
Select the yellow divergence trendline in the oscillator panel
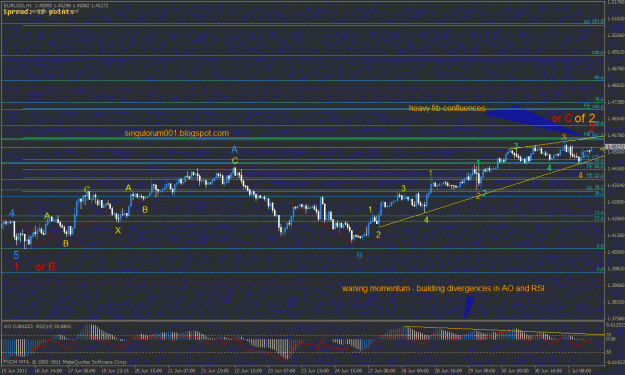pos(504,330)
